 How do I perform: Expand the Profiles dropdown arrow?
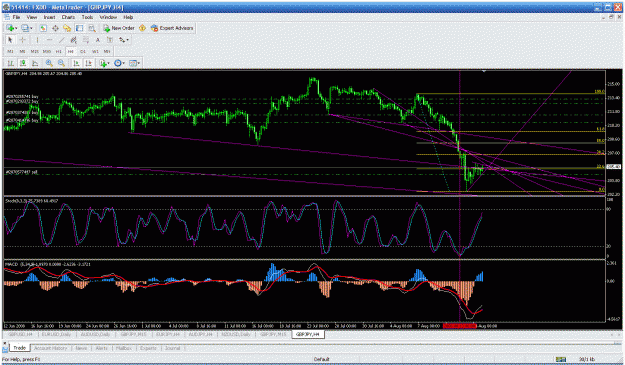click(31, 28)
